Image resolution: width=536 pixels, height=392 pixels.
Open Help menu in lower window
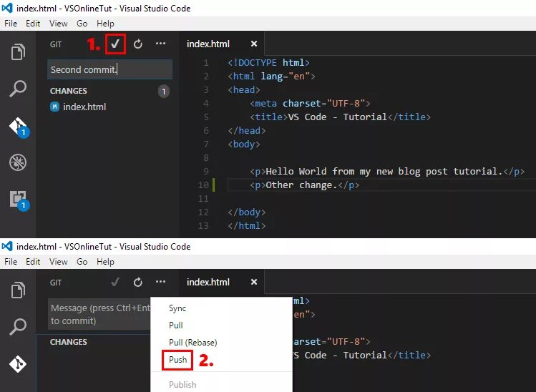(105, 262)
